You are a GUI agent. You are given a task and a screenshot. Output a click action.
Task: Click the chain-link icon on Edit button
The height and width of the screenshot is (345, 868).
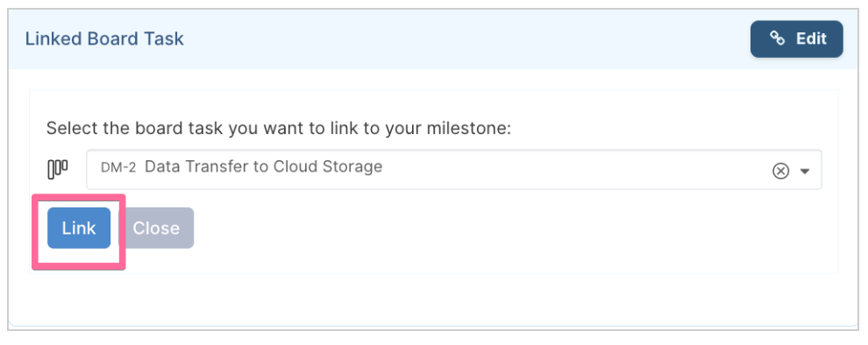coord(777,39)
